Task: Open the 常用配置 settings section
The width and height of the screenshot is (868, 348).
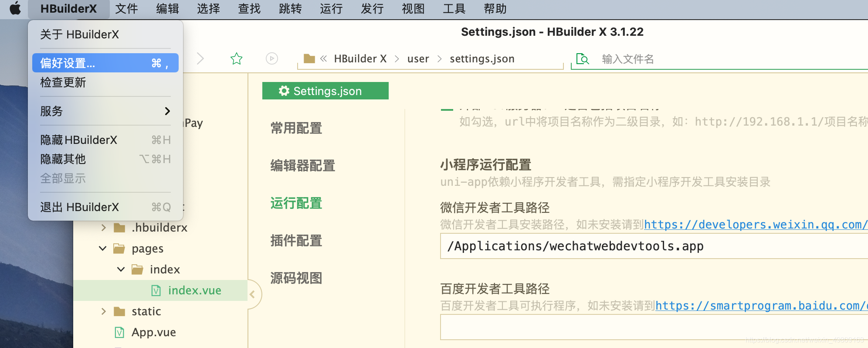Action: click(296, 128)
